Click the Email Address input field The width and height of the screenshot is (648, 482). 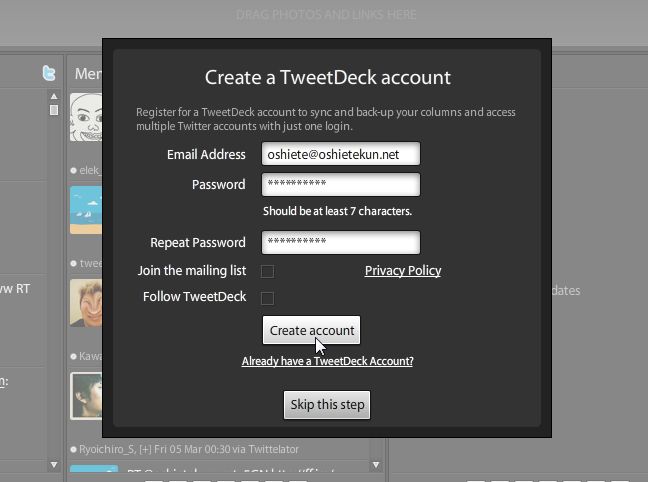tap(341, 154)
